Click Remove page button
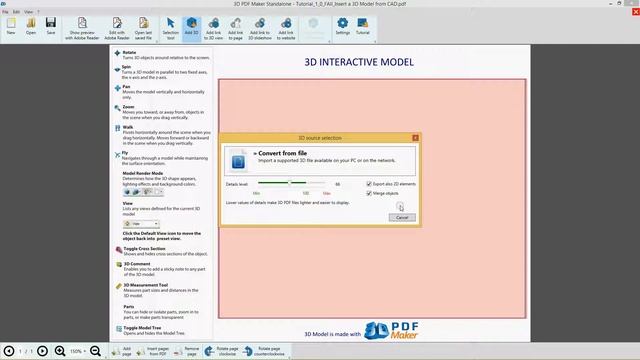Screen dimensions: 640x360 point(187,351)
